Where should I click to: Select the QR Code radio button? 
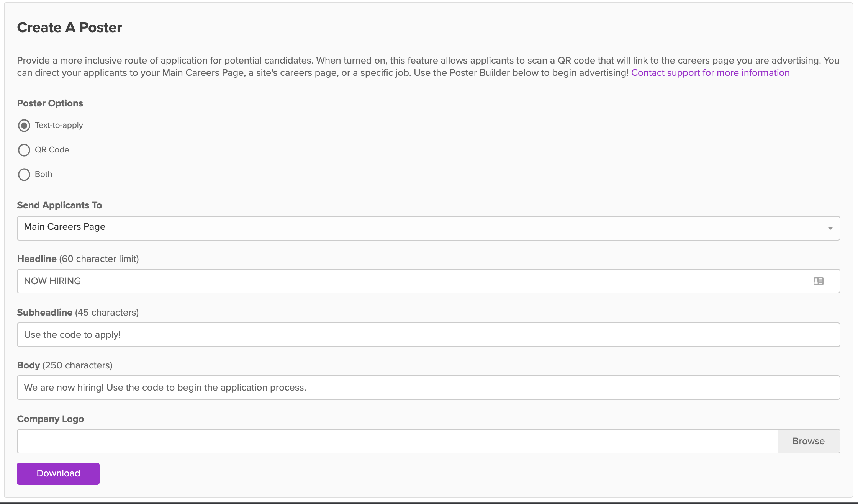pyautogui.click(x=24, y=150)
